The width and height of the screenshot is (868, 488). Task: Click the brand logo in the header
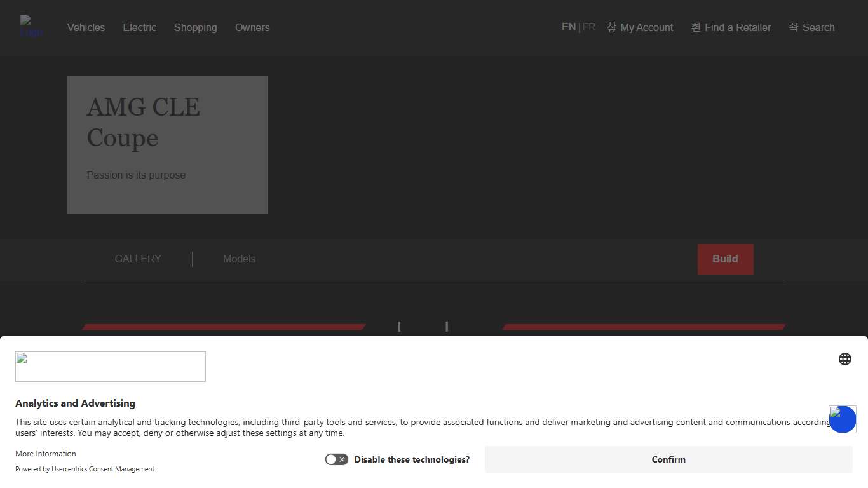tap(31, 27)
